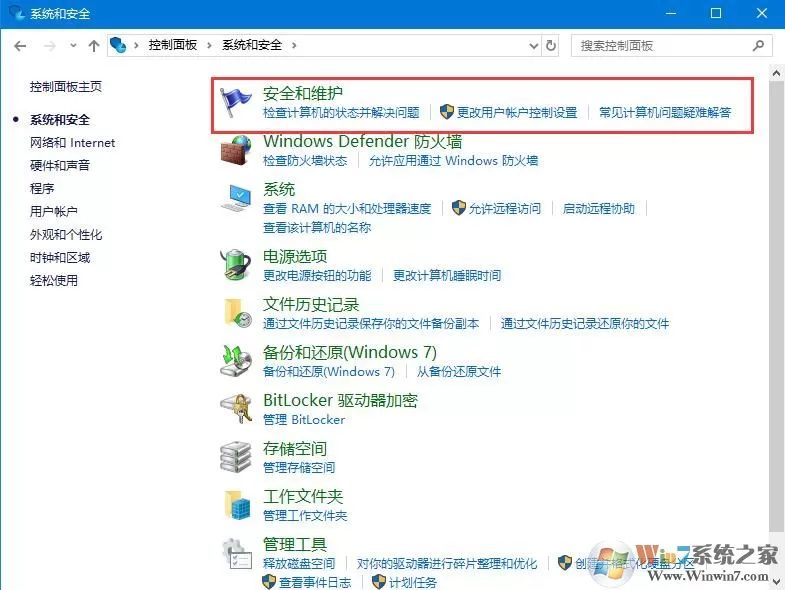Expand the chevron after 控制面板 breadcrumb
Screen dimensions: 785x590
click(x=209, y=46)
